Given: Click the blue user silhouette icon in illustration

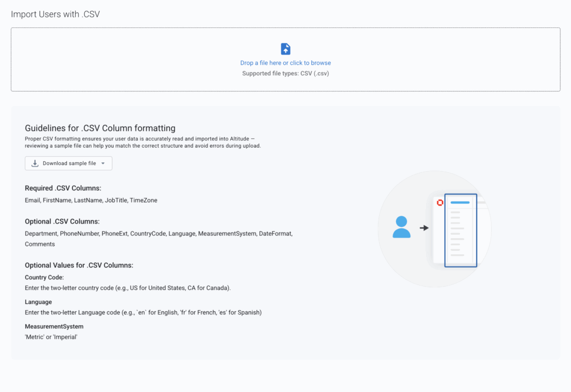Looking at the screenshot, I should (401, 228).
